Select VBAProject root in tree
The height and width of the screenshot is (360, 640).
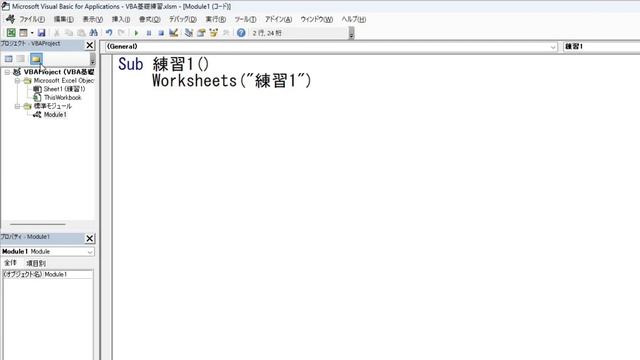(58, 72)
